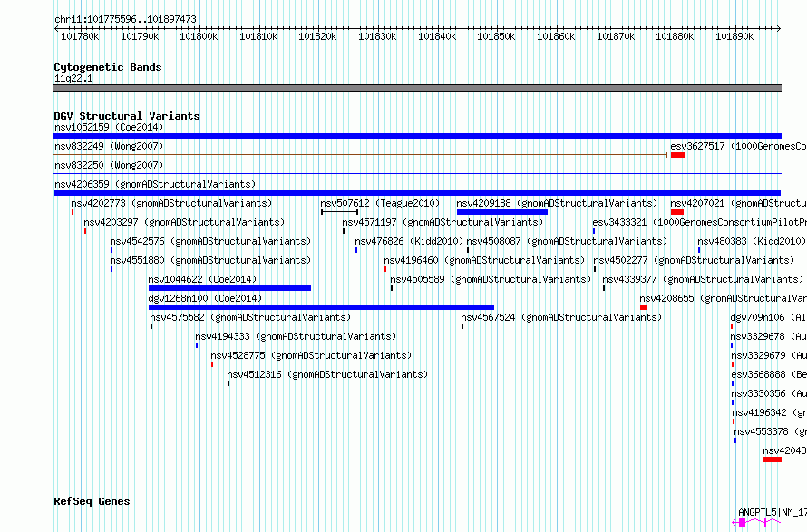Select the nsv4575582 gnomAD variant label
Viewport: 807px width, 532px height.
pos(250,317)
